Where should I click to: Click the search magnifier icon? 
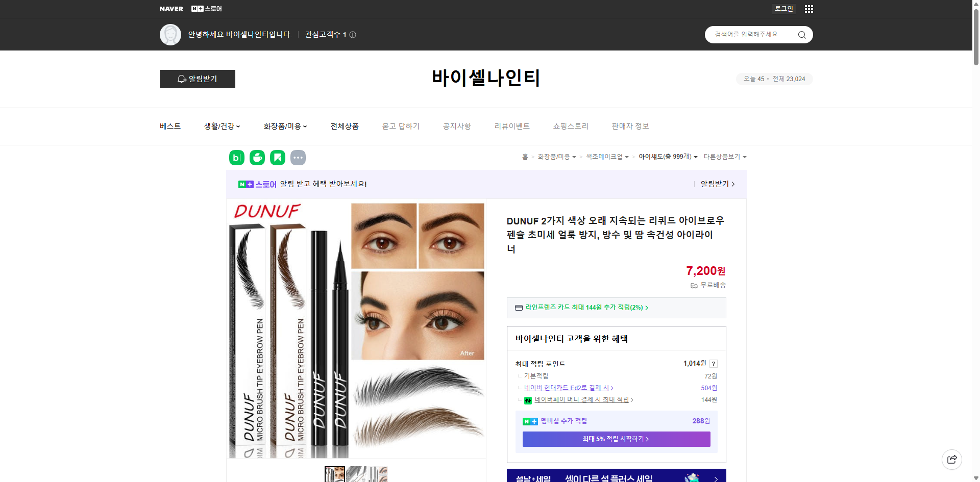pyautogui.click(x=801, y=34)
